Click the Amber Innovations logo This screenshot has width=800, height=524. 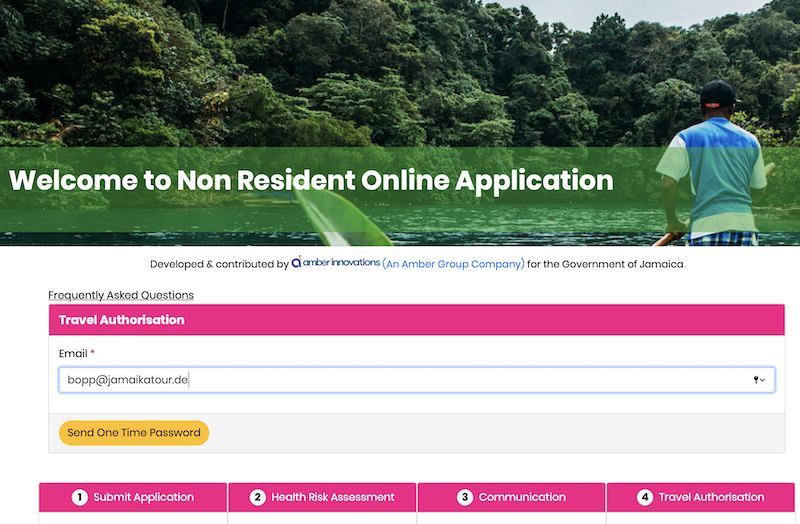tap(336, 263)
